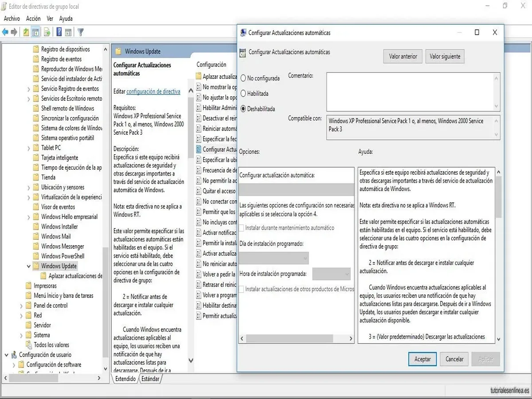Check Instalar durante mantenimiento automático
Screen dimensions: 532x399
tap(242, 228)
